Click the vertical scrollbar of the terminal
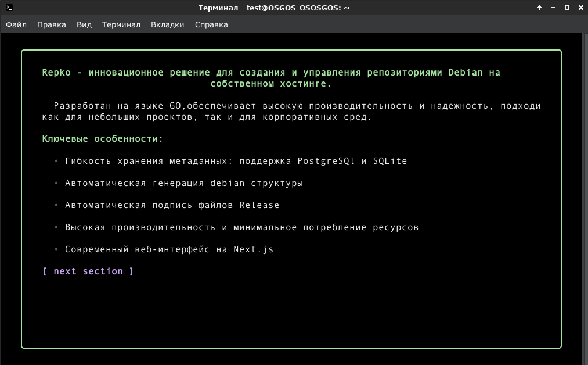588x365 pixels. pos(585,199)
